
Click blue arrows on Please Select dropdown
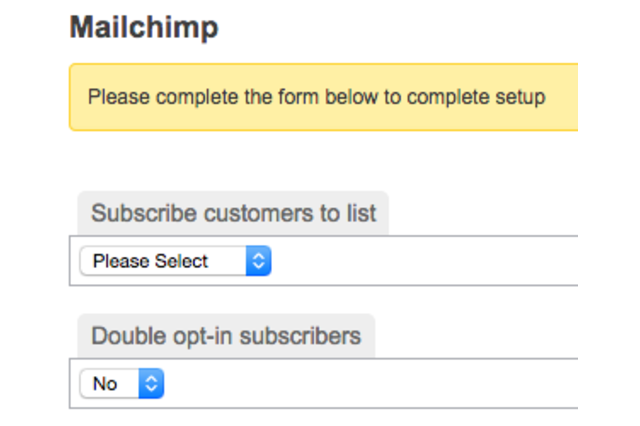point(258,261)
